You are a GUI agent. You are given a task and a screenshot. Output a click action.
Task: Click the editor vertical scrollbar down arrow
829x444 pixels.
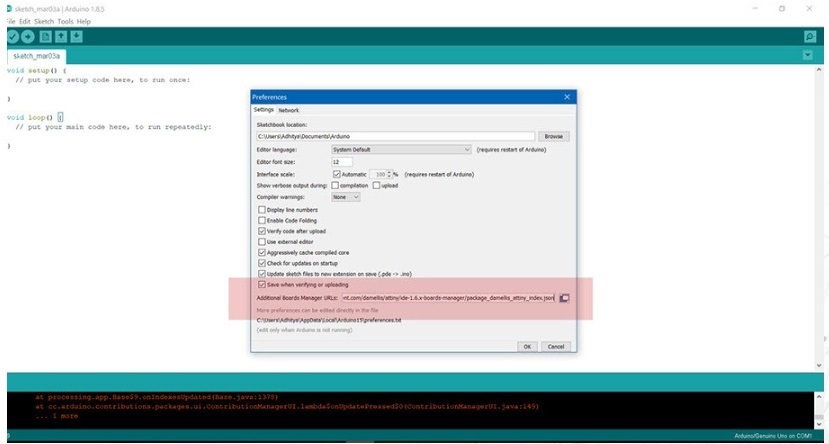(x=819, y=365)
